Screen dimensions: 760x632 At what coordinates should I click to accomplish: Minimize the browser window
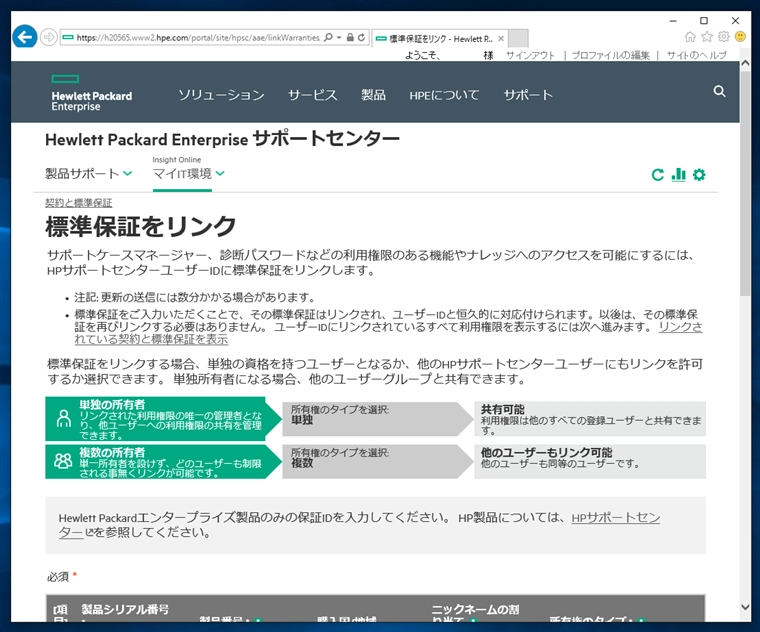click(x=673, y=20)
